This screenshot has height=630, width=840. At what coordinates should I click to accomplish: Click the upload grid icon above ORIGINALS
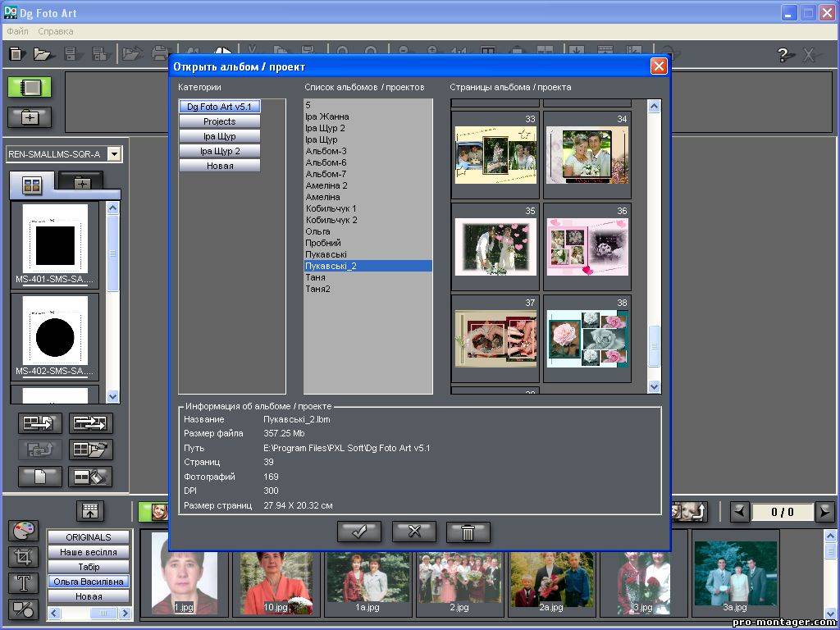[90, 511]
